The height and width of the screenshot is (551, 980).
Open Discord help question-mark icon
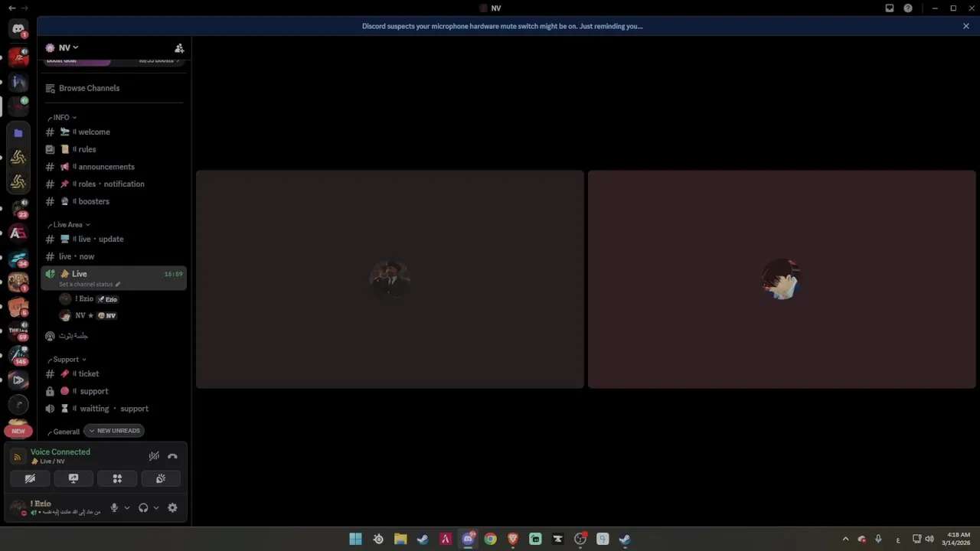coord(908,8)
